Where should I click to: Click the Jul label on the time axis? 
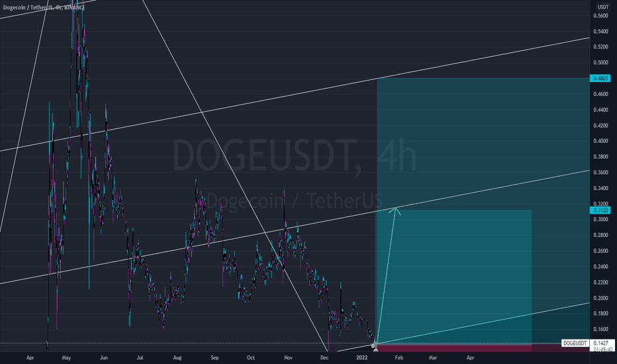click(x=140, y=357)
